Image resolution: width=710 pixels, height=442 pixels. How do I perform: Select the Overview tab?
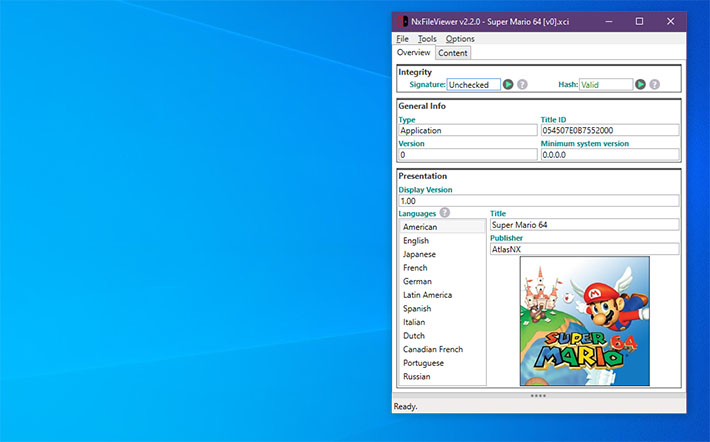pos(413,53)
